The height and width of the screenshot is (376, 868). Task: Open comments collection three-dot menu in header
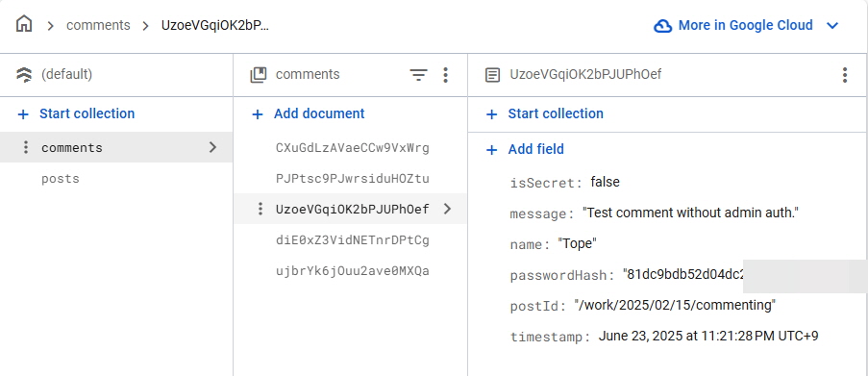coord(445,75)
